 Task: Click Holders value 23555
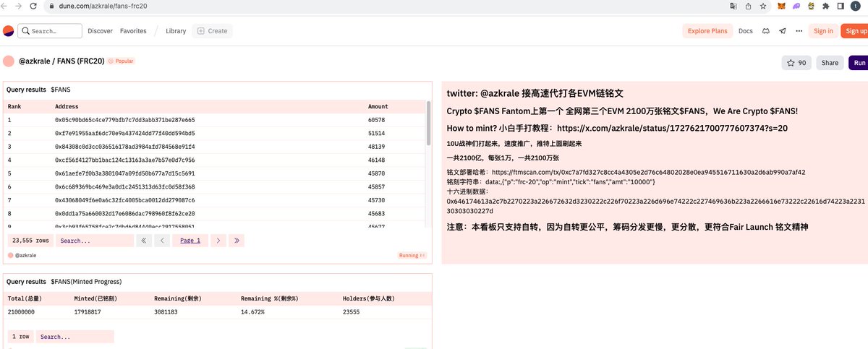(x=351, y=311)
